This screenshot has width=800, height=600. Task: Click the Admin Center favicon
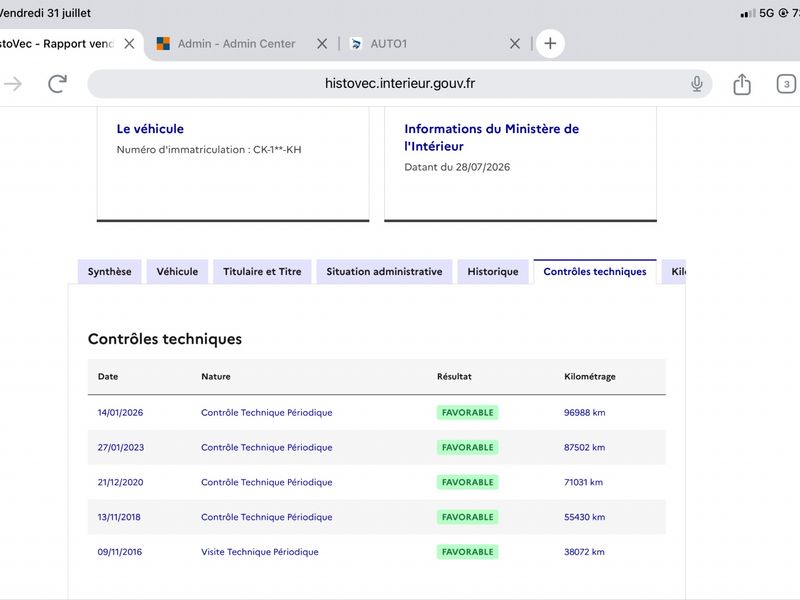(163, 44)
